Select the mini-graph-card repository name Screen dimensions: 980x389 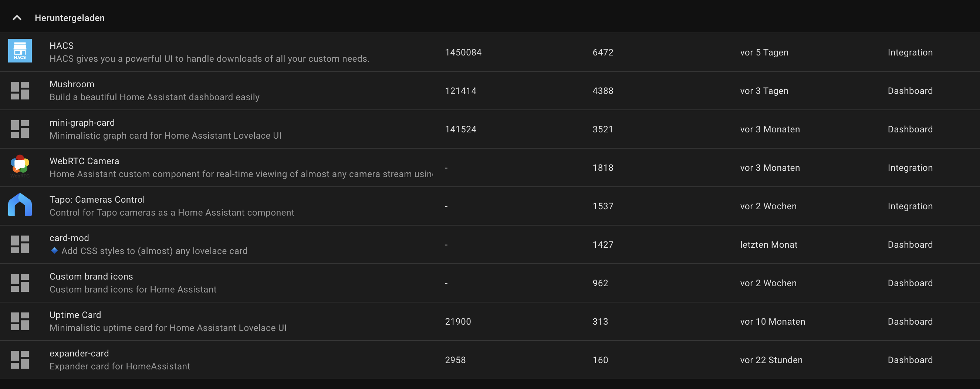tap(82, 122)
